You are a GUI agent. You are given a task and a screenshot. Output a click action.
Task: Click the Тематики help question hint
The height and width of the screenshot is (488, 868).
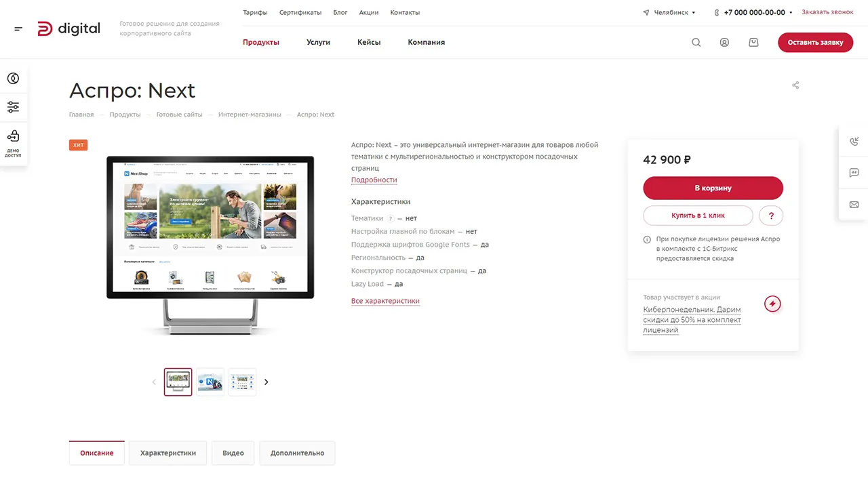tap(390, 219)
